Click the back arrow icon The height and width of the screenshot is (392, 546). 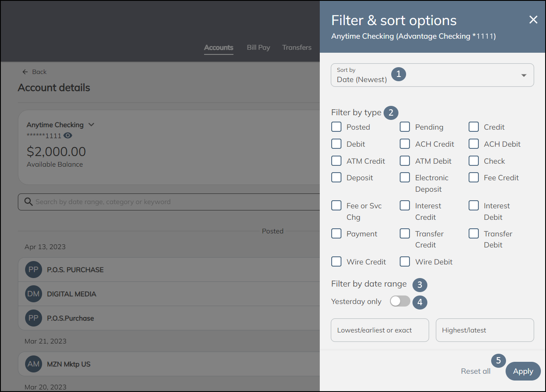click(25, 72)
